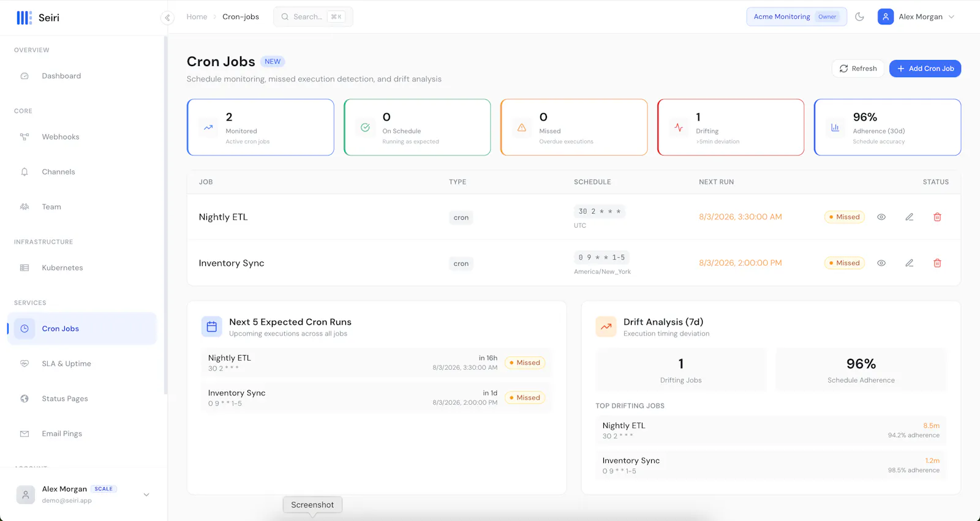
Task: View Nightly ETL details with eye icon
Action: [x=881, y=217]
